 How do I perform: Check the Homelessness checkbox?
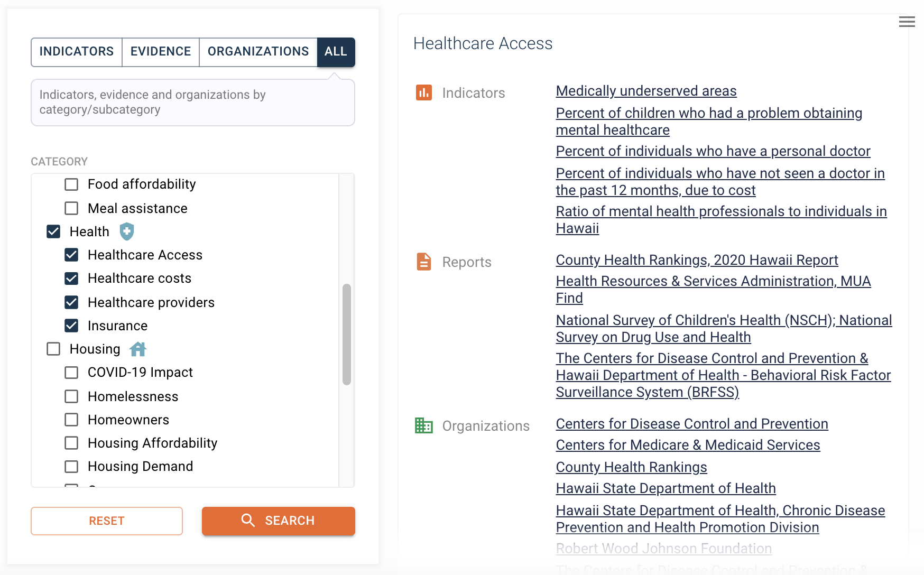pyautogui.click(x=71, y=396)
